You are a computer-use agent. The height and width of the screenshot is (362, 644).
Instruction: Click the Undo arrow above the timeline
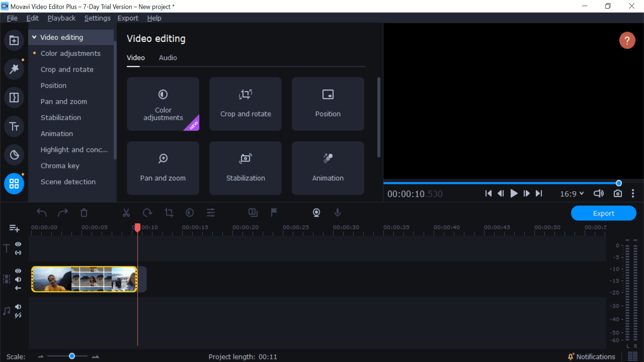pyautogui.click(x=42, y=213)
